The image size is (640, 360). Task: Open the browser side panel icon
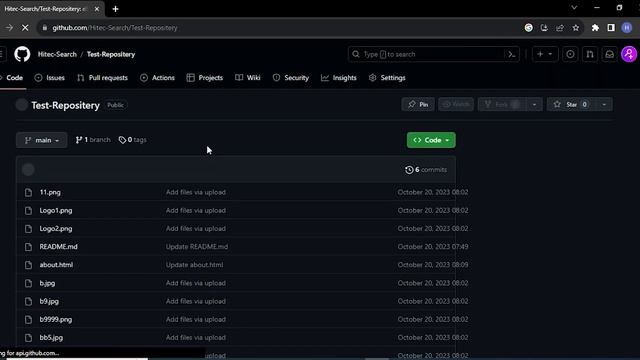click(x=611, y=28)
